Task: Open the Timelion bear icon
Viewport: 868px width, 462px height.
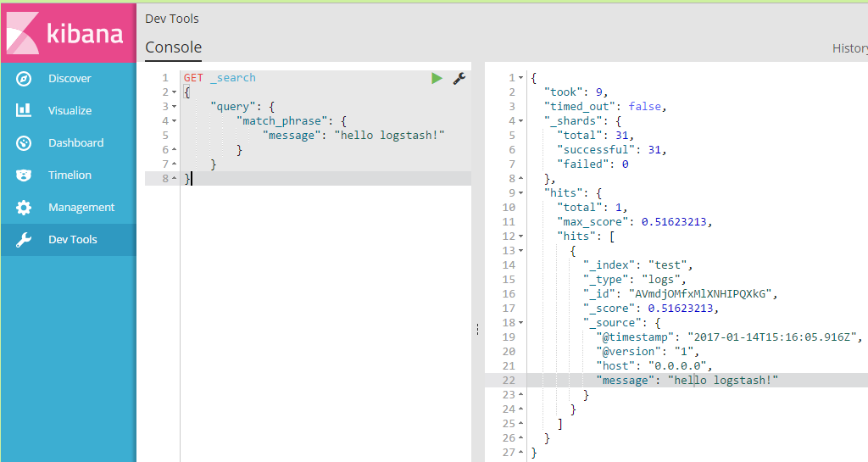Action: tap(24, 175)
